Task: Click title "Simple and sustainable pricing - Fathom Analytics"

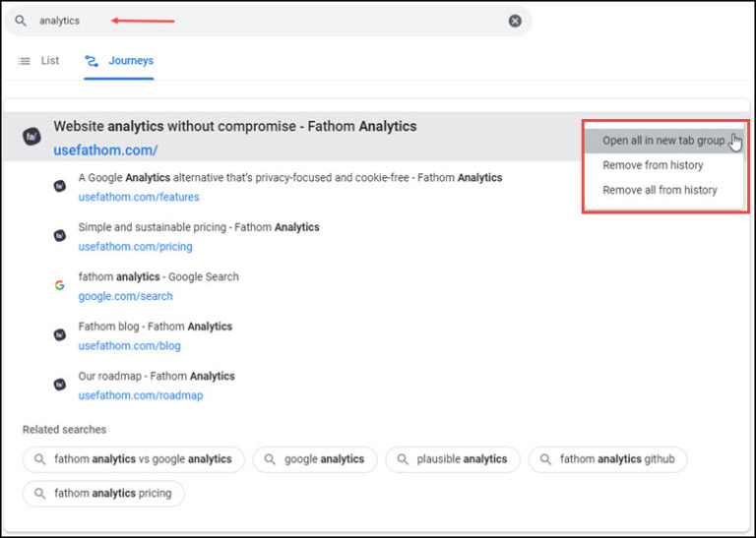Action: [x=199, y=227]
